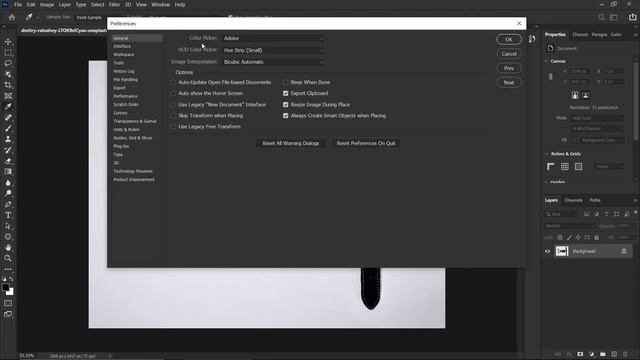Click the add layer mask icon
Image resolution: width=640 pixels, height=360 pixels.
[x=580, y=354]
